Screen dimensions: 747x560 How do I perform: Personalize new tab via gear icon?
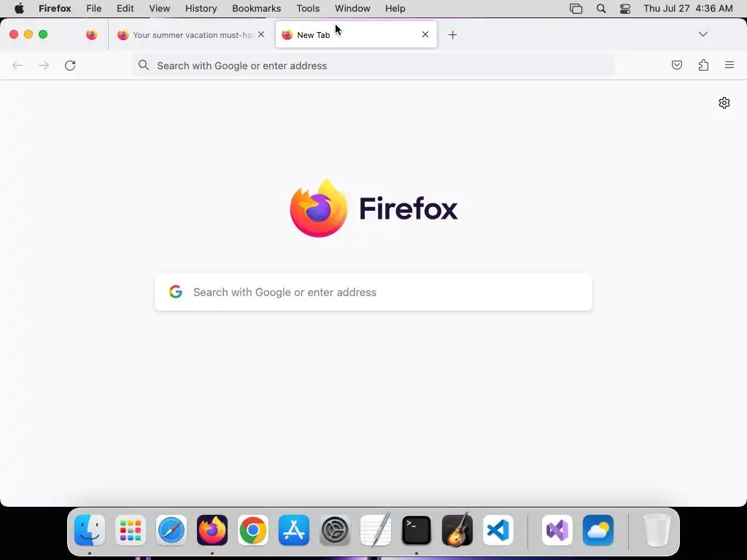point(724,103)
